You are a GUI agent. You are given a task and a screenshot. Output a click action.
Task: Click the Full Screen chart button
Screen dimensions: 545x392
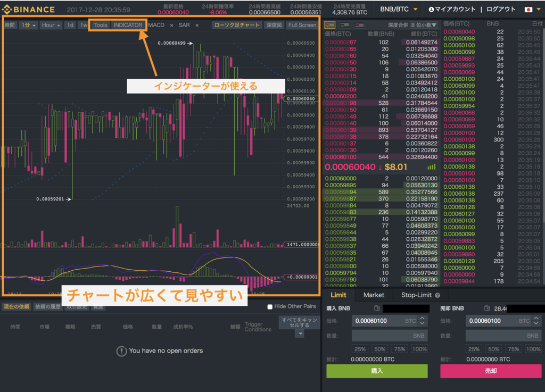[302, 25]
